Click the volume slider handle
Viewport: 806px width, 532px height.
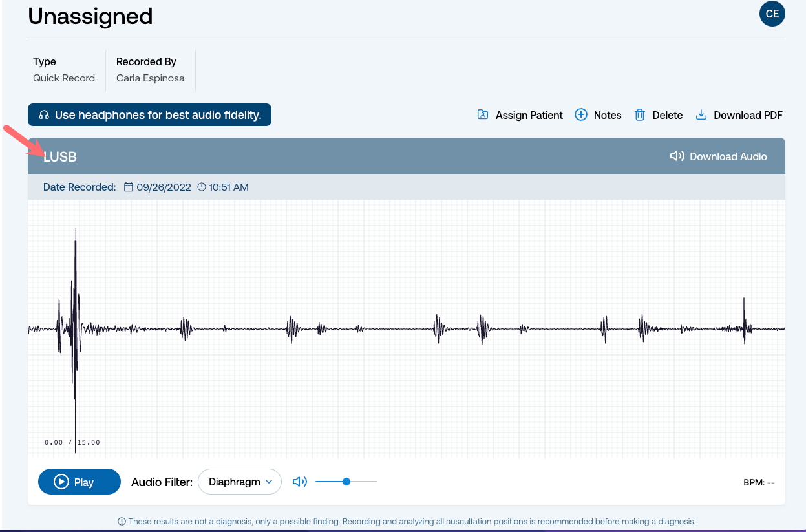click(x=346, y=482)
